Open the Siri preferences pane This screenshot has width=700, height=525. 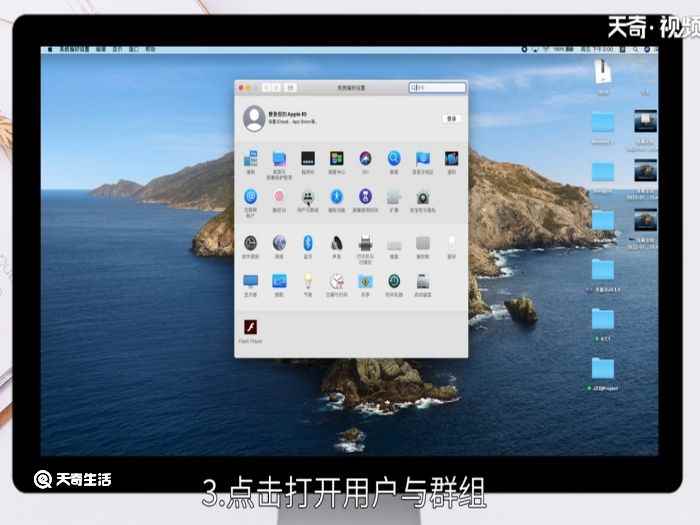[x=365, y=158]
